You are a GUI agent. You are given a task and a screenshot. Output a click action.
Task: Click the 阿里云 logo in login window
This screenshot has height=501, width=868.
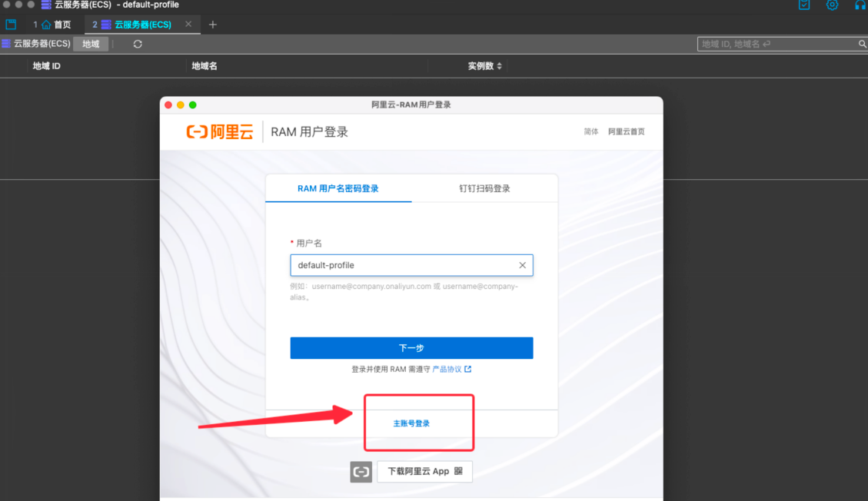(x=220, y=131)
